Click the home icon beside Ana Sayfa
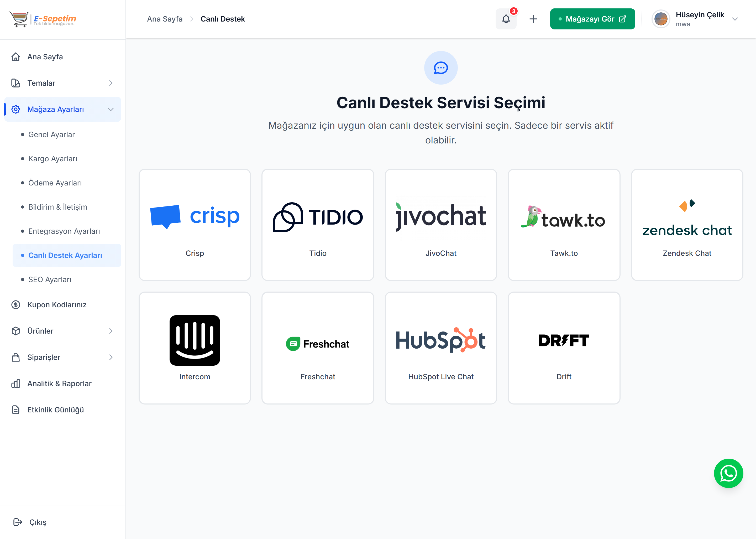The image size is (756, 539). 15,57
